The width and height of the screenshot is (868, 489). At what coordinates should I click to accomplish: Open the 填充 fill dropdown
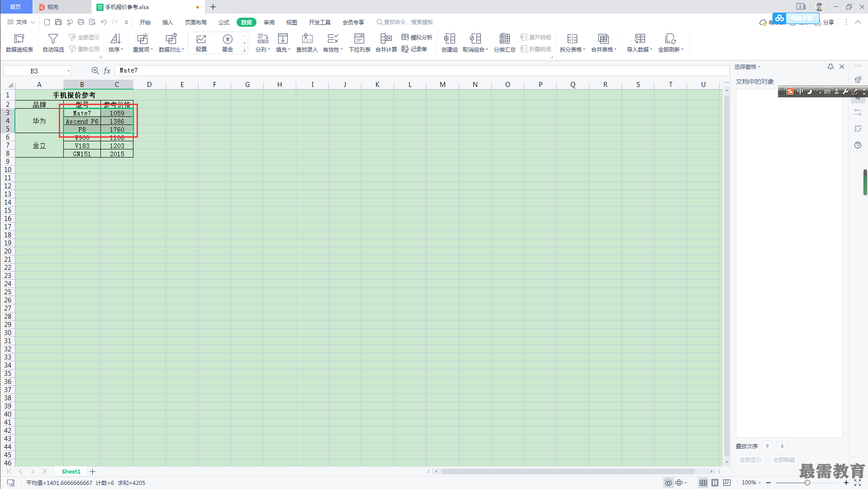point(283,43)
